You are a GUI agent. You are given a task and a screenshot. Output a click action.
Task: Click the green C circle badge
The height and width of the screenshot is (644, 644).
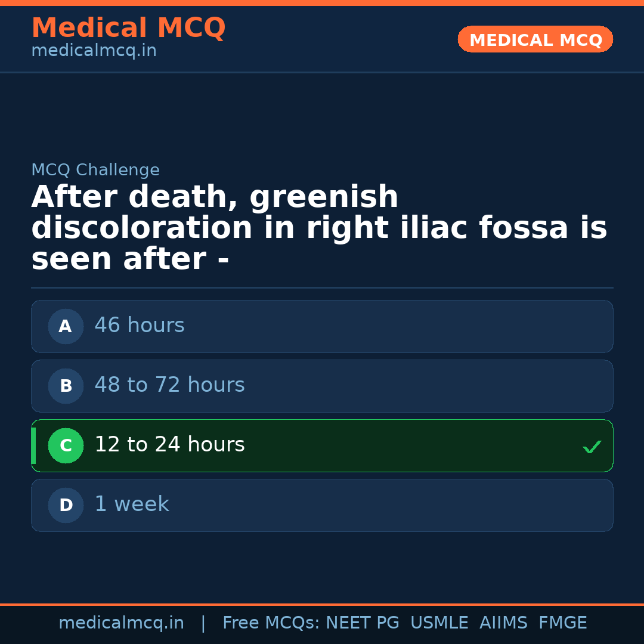click(66, 445)
